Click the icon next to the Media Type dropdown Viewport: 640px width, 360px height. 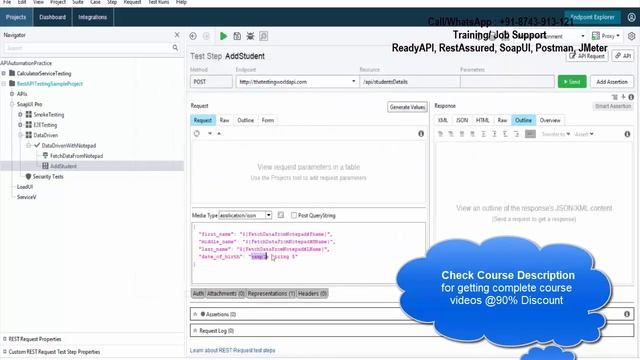click(x=281, y=215)
